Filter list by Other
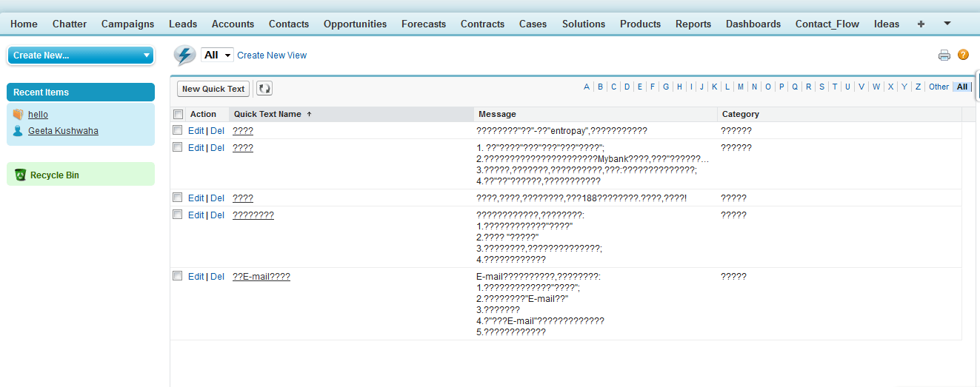 point(939,87)
